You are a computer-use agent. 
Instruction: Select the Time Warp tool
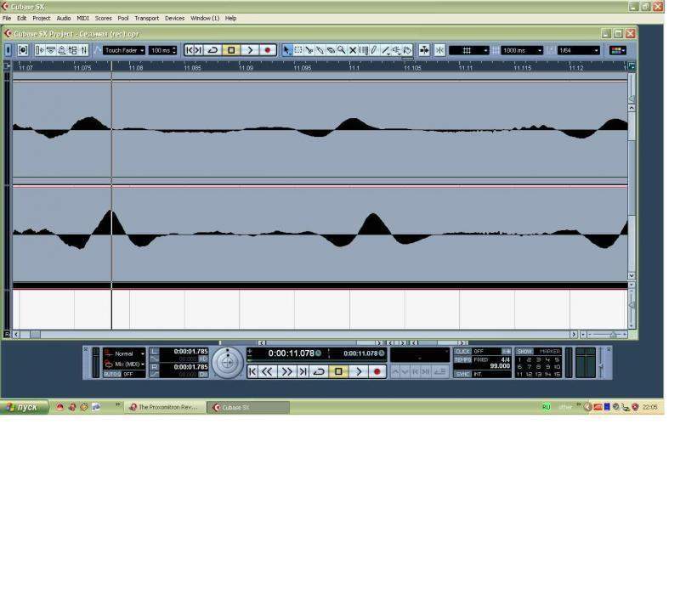point(364,50)
